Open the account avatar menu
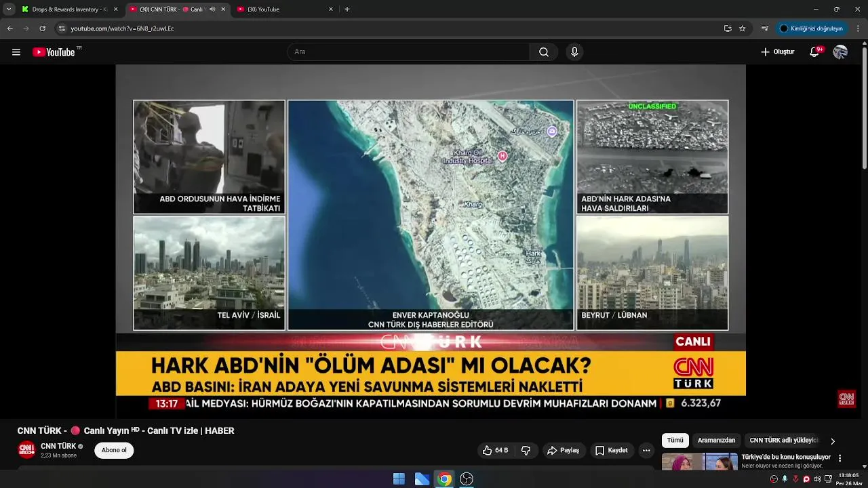This screenshot has width=868, height=488. click(x=840, y=52)
